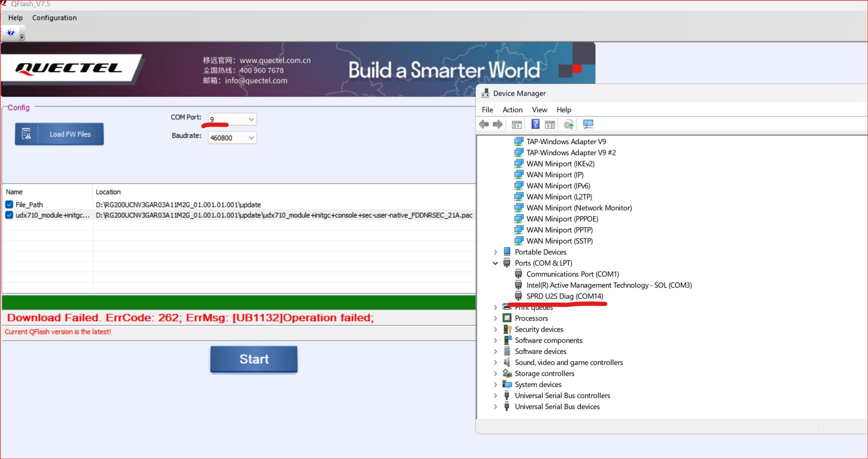Uncheck the File_Path checkbox

[9, 204]
